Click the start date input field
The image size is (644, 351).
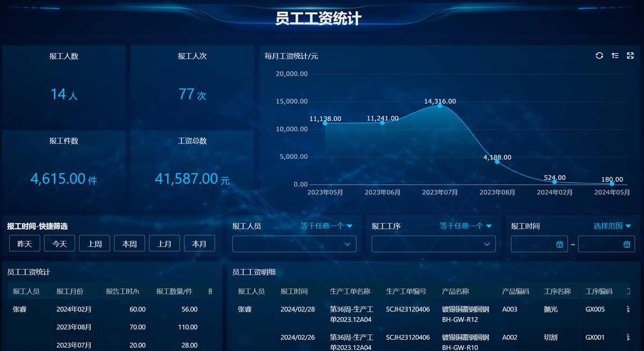coord(539,244)
